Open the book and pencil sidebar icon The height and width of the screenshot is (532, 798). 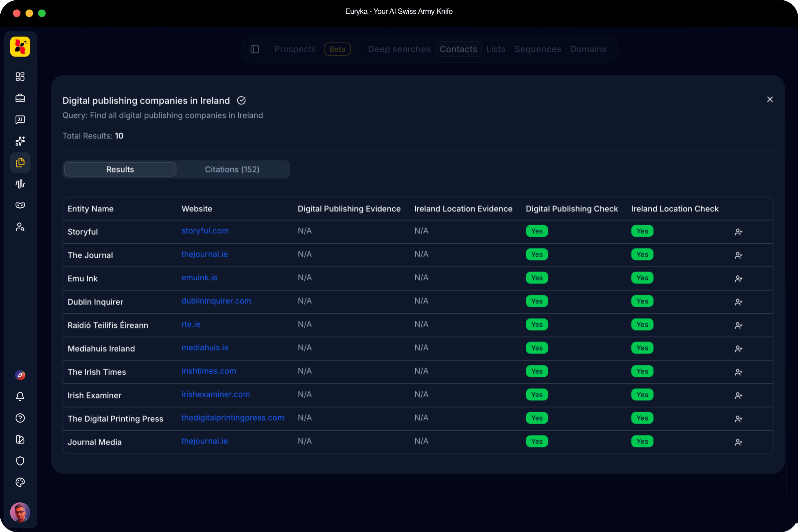point(20,439)
